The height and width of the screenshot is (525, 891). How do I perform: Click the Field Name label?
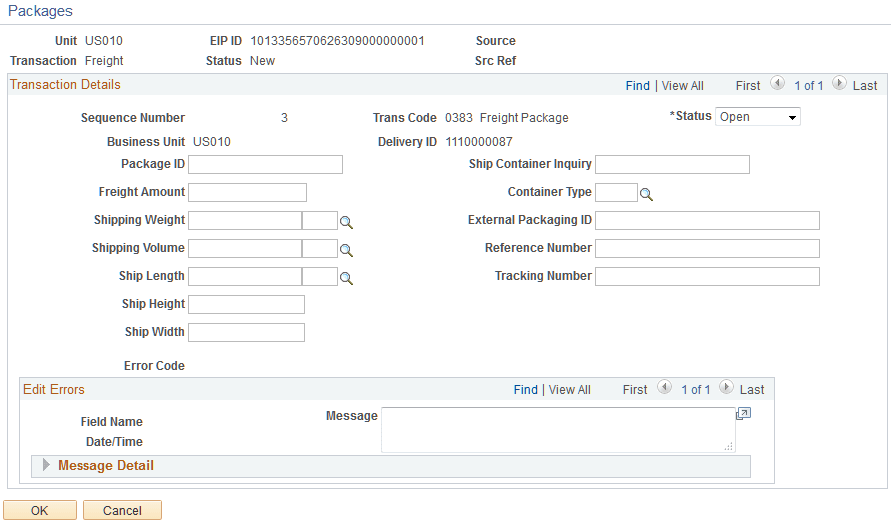(111, 422)
